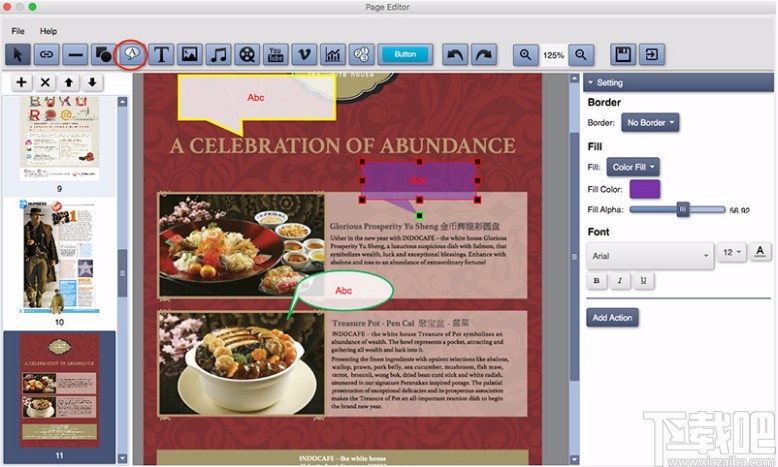Click canvas scroll up arrow
This screenshot has height=467, width=778.
click(574, 78)
